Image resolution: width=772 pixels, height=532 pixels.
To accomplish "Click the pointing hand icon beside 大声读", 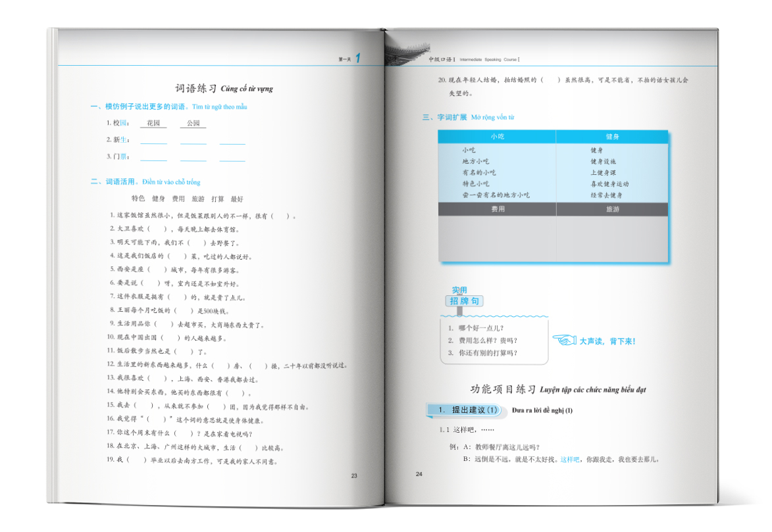I will [x=564, y=340].
